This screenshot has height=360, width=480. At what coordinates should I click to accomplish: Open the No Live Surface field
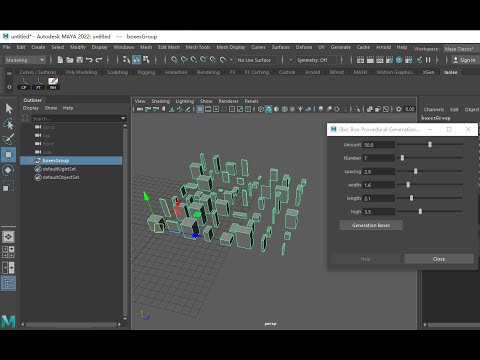[256, 60]
